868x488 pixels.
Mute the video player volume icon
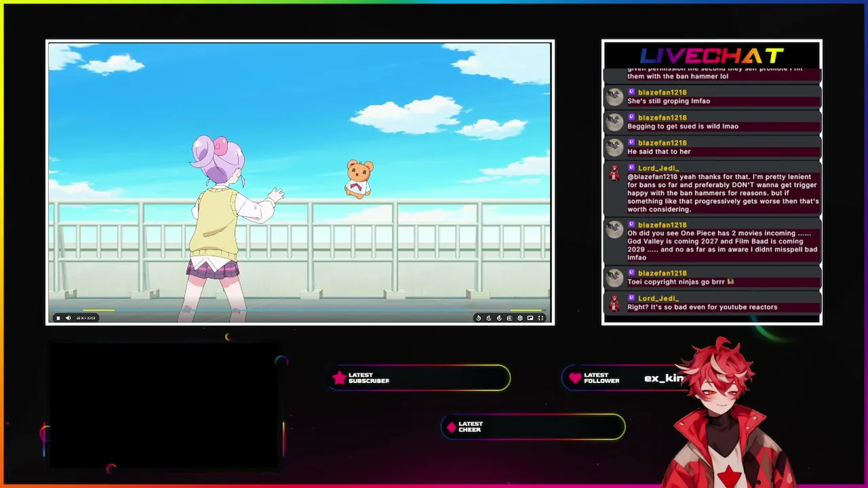tap(68, 318)
